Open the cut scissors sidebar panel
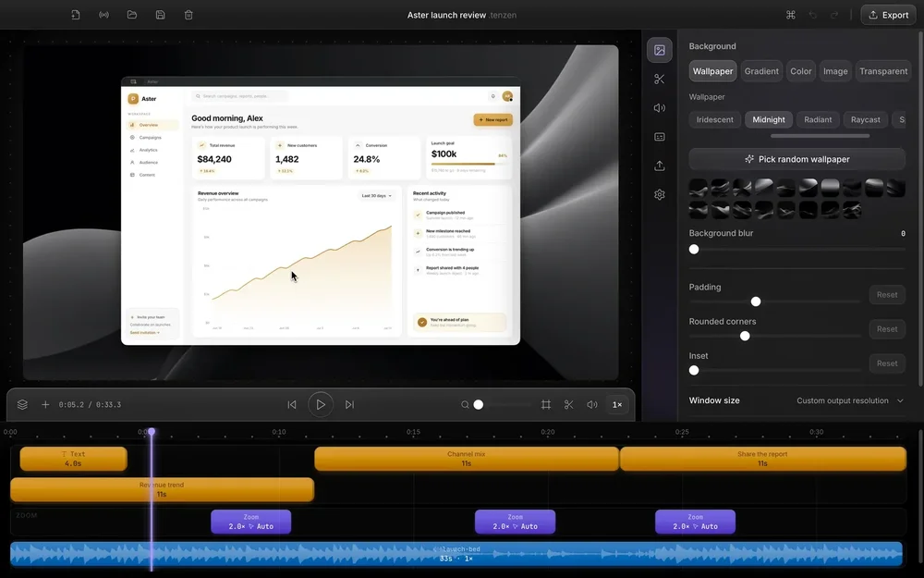Image resolution: width=924 pixels, height=578 pixels. pos(660,79)
